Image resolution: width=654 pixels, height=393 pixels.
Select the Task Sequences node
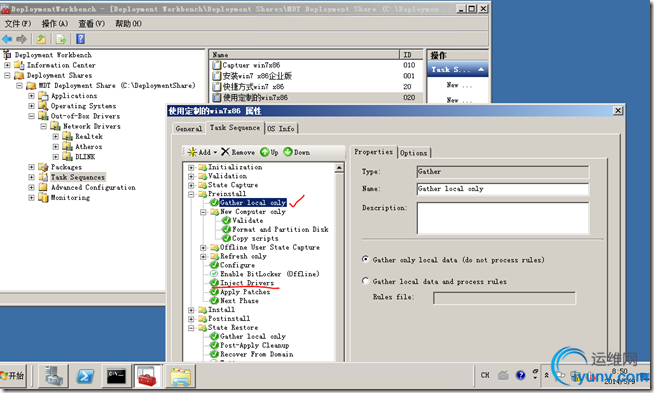tap(78, 177)
